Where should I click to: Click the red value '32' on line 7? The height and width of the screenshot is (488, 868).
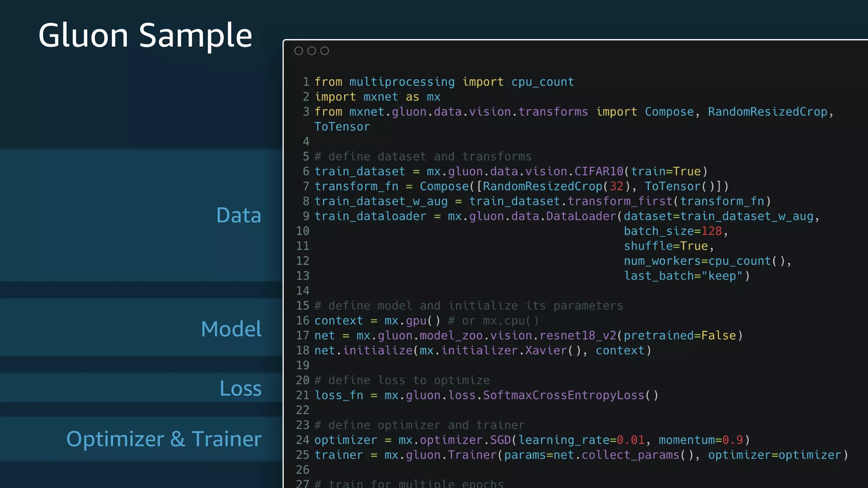pos(616,186)
